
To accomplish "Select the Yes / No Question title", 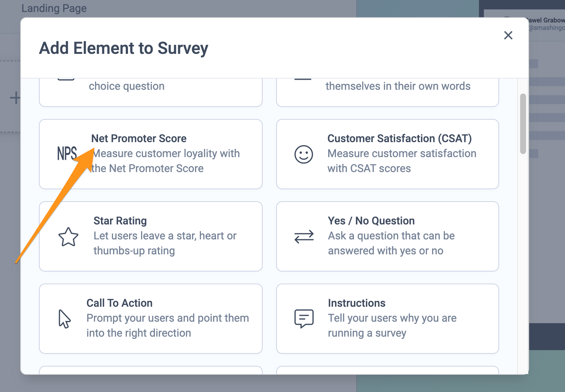I will click(x=371, y=221).
